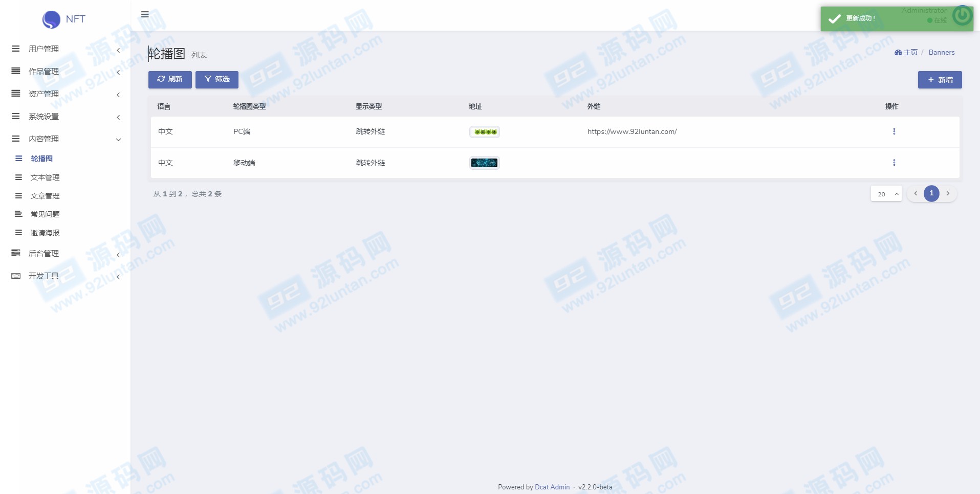Click the 轮播图类型 column header
Image resolution: width=980 pixels, height=494 pixels.
click(250, 106)
